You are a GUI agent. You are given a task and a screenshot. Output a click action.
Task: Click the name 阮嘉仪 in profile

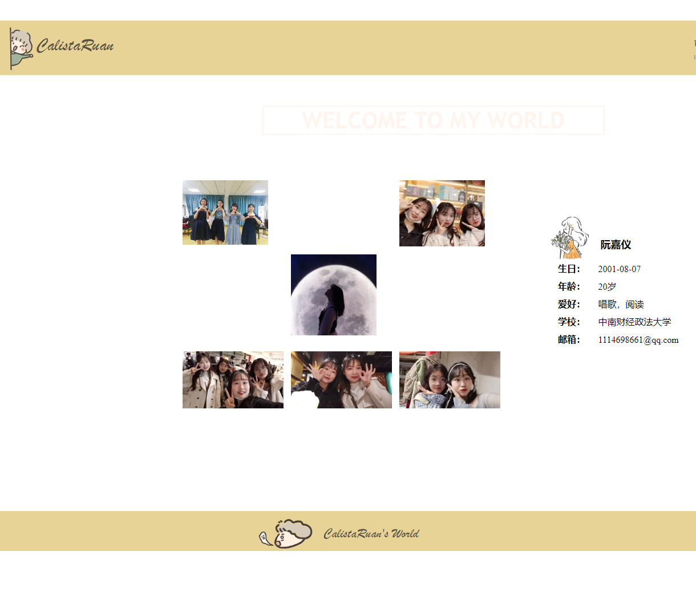pyautogui.click(x=616, y=245)
